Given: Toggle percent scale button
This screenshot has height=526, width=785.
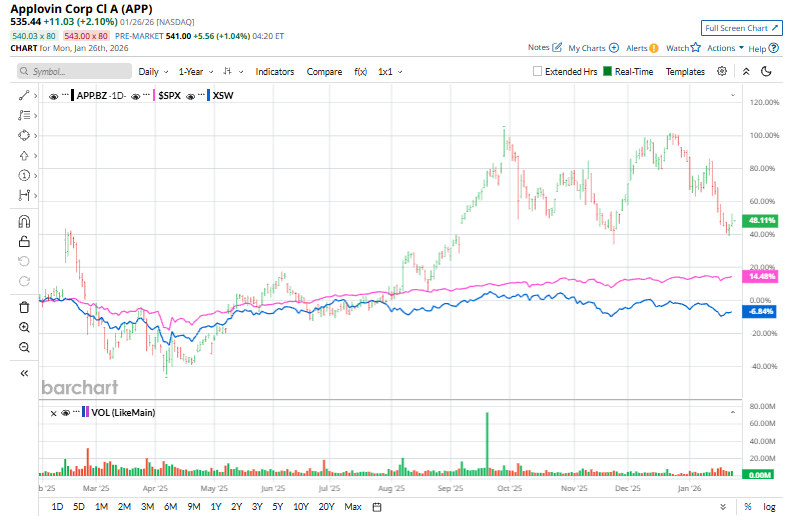Looking at the screenshot, I should (748, 507).
